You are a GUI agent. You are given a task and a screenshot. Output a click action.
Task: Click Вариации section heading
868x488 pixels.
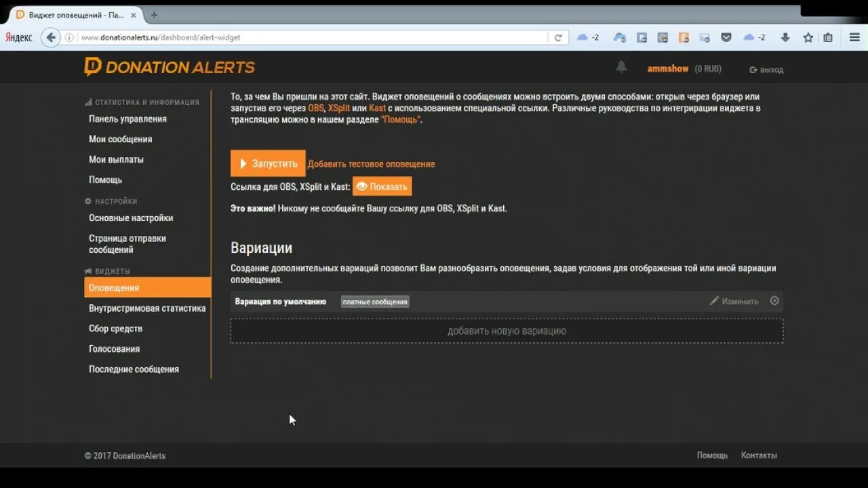point(261,248)
